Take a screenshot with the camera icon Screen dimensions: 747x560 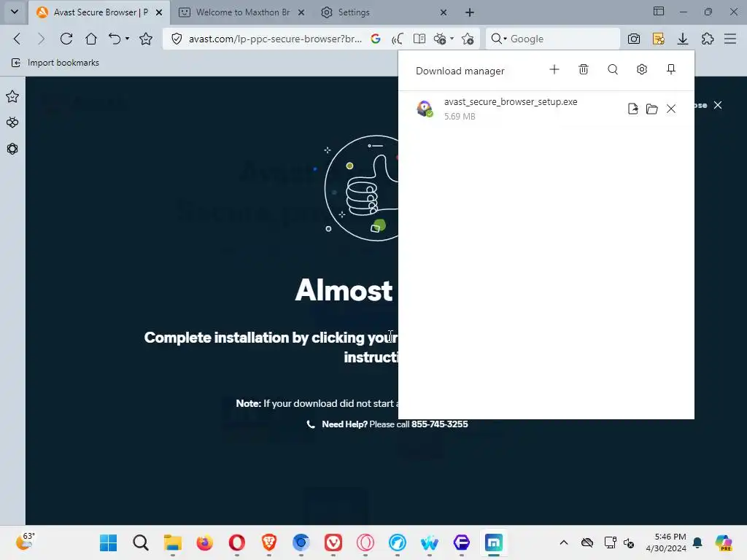(634, 39)
